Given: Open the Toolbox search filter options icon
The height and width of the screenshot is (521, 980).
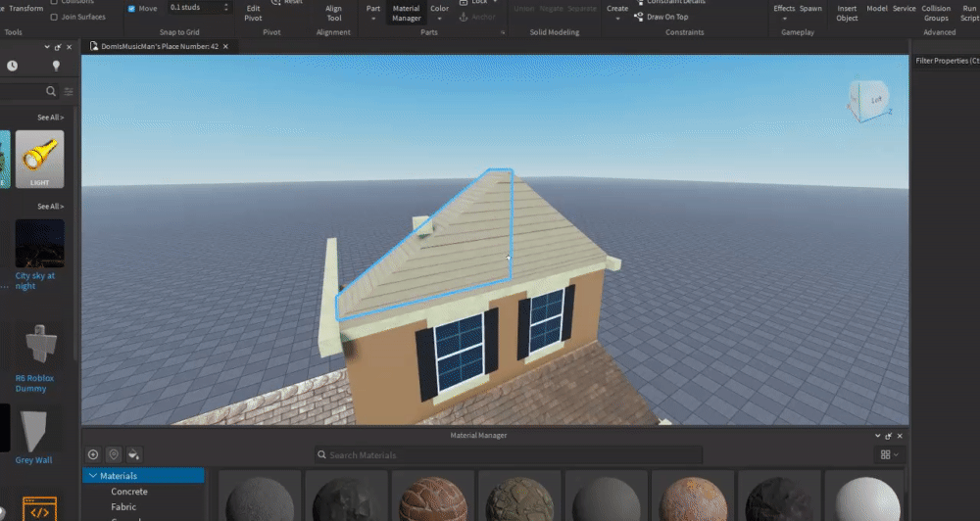Looking at the screenshot, I should click(69, 91).
